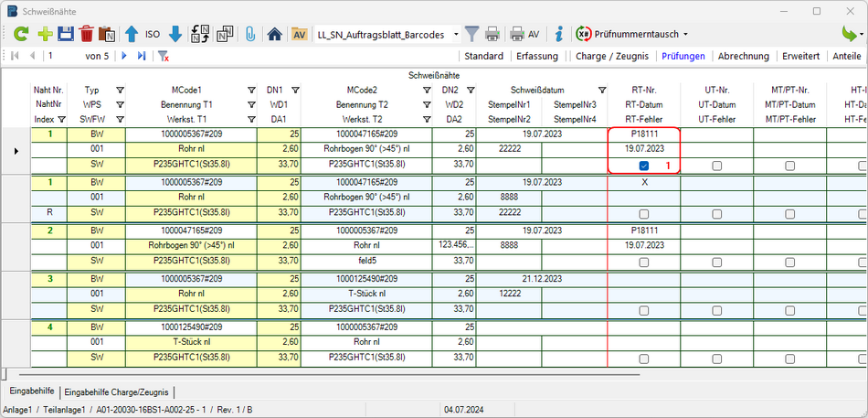Screen dimensions: 868x418
Task: Add a new weld record with the plus icon
Action: (x=43, y=34)
